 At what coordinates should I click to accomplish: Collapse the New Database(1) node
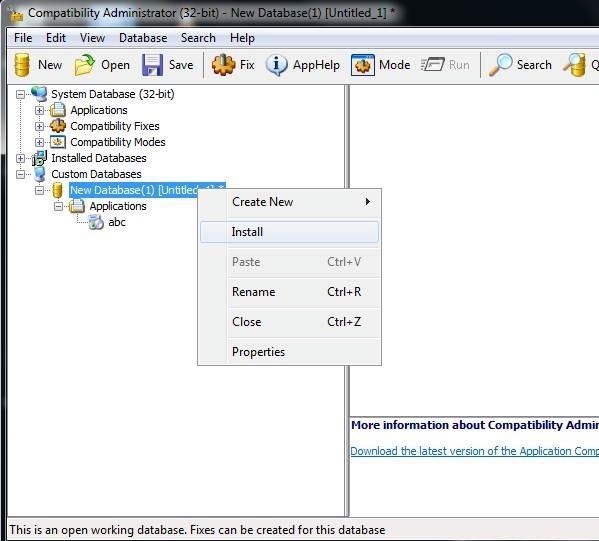pos(39,190)
